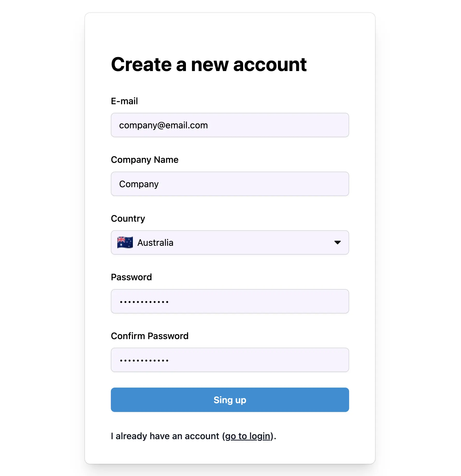Click the Create a new account heading
Screen dimensions: 461x476
(209, 65)
